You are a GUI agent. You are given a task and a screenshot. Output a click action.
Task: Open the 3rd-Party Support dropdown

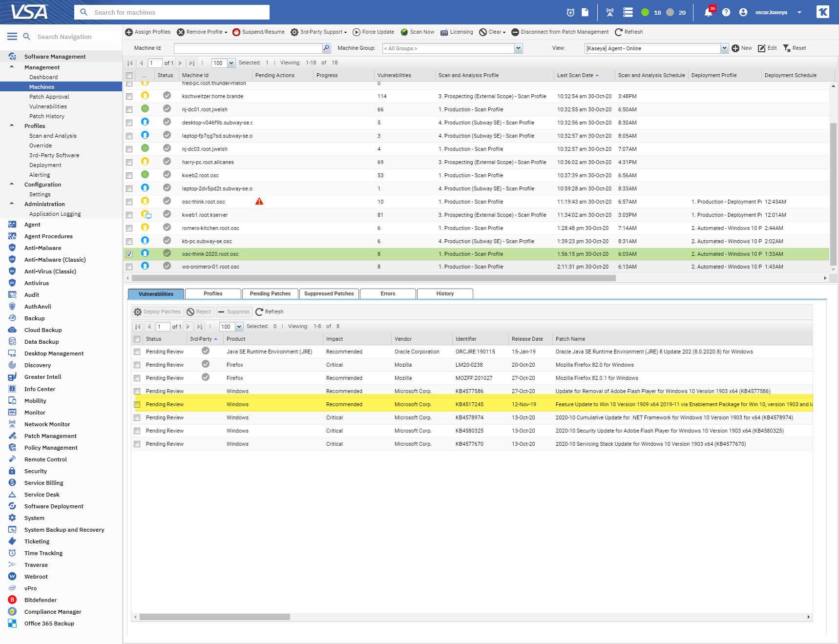[318, 32]
